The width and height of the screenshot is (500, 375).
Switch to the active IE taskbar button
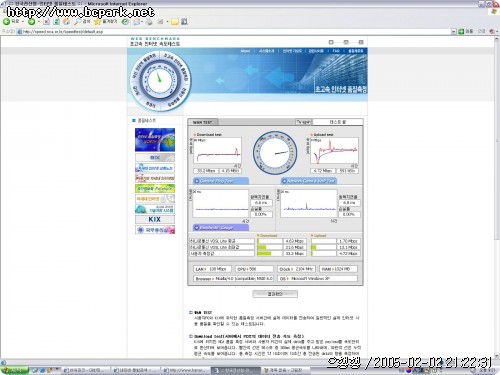click(236, 370)
